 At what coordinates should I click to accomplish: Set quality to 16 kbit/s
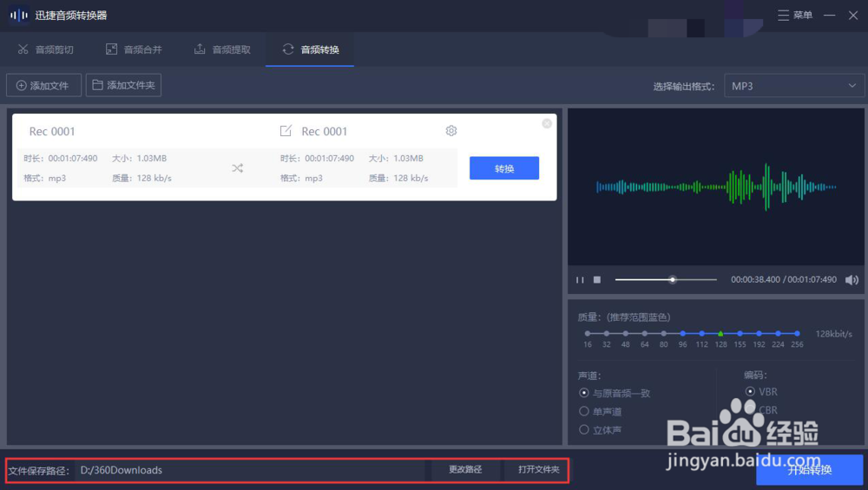(x=588, y=334)
